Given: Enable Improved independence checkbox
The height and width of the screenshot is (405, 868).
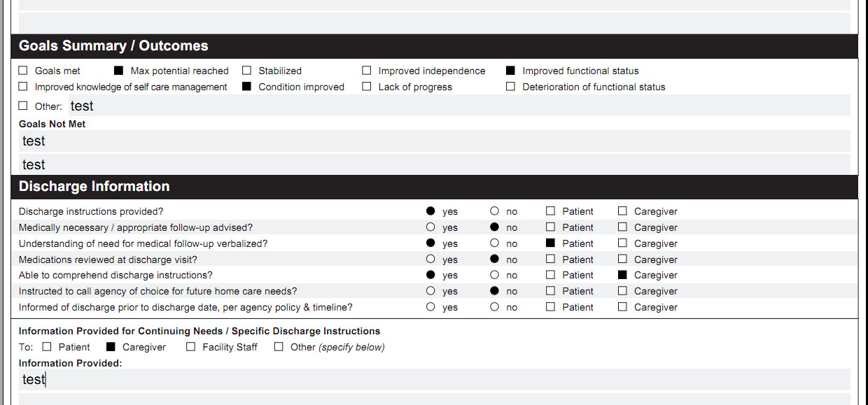Looking at the screenshot, I should [x=366, y=71].
